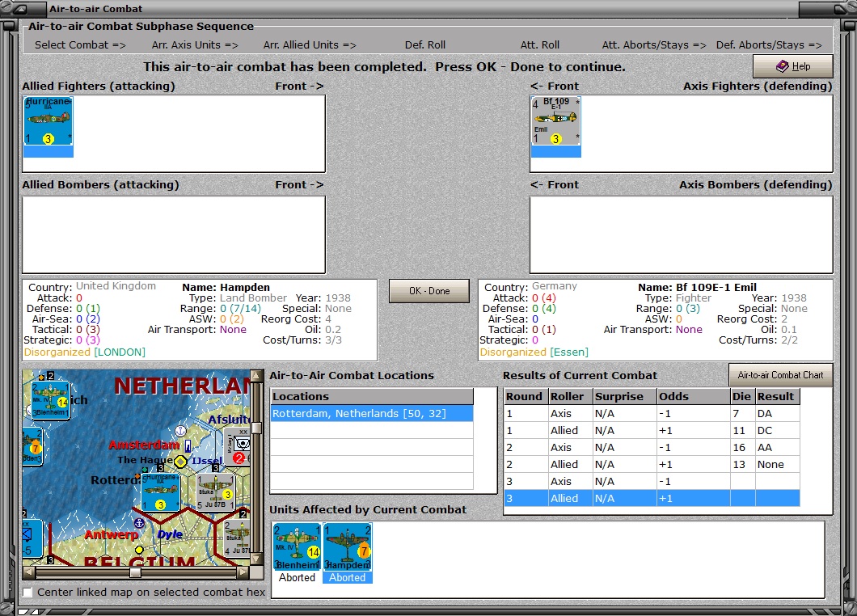Enable Center linked map on selected combat hex
Viewport: 857px width, 616px height.
coord(27,592)
